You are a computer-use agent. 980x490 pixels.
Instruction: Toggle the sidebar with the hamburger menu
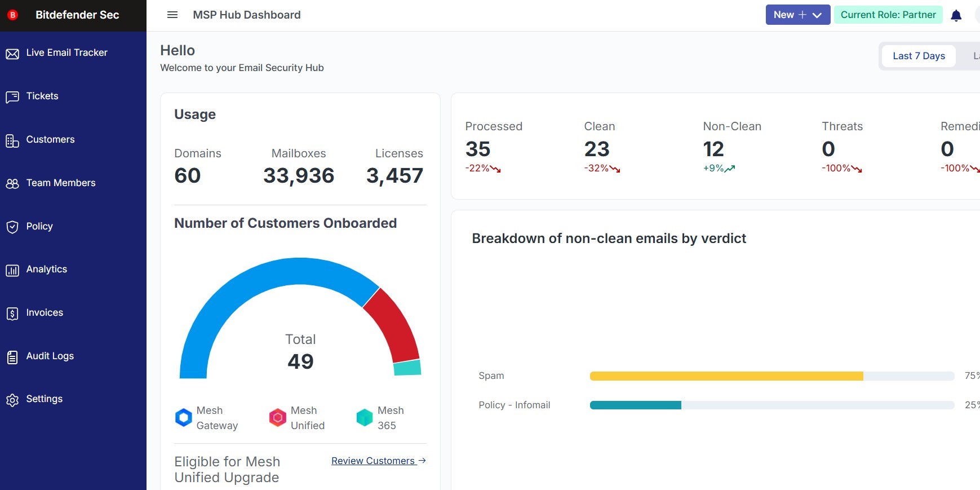(172, 15)
